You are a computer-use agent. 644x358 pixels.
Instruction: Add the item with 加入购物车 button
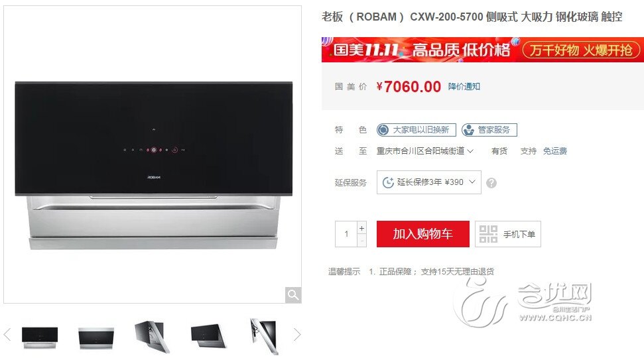pyautogui.click(x=422, y=234)
